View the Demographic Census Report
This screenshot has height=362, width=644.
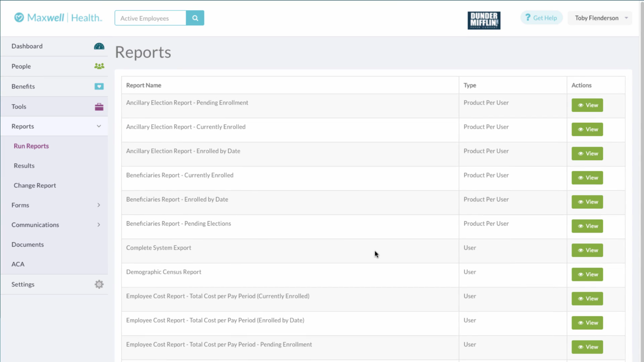(587, 274)
